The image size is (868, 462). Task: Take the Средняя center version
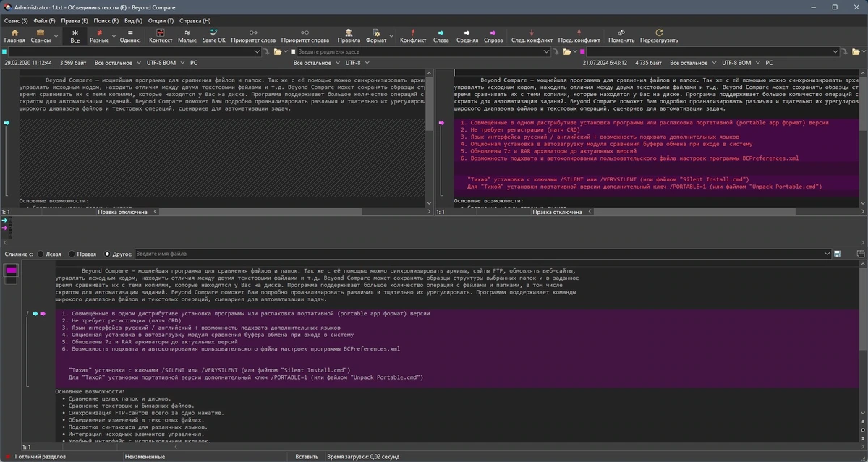pos(467,36)
